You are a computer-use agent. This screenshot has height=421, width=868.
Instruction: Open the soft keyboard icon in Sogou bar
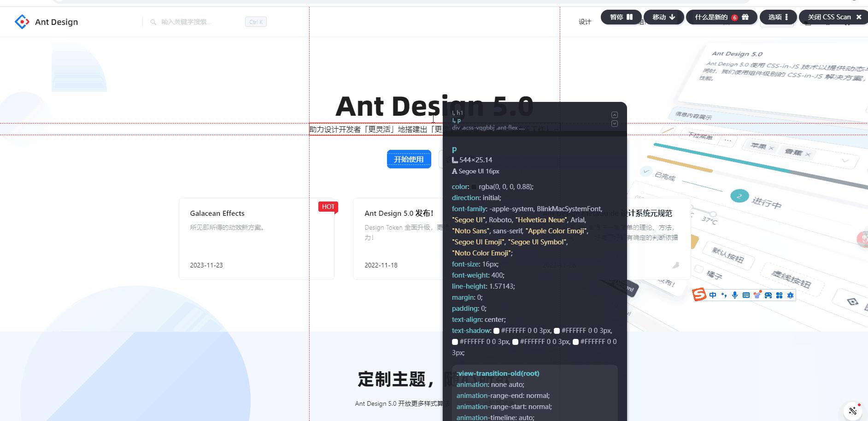pyautogui.click(x=746, y=295)
